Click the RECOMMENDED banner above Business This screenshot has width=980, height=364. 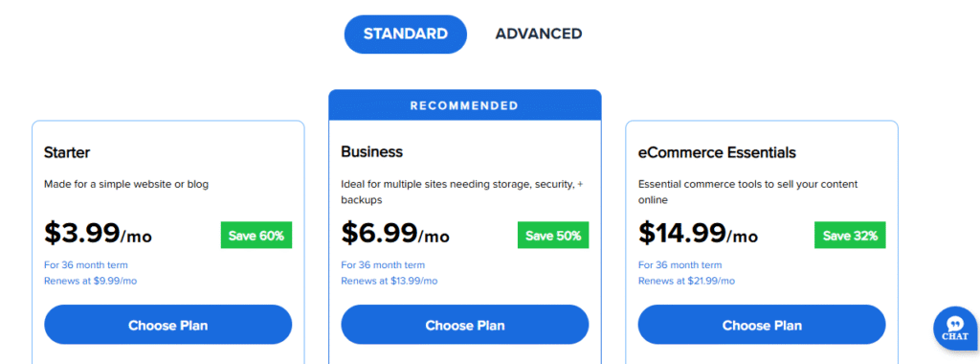tap(465, 105)
